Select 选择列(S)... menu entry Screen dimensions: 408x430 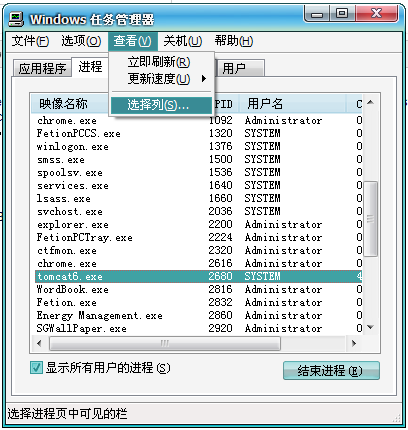tap(161, 105)
